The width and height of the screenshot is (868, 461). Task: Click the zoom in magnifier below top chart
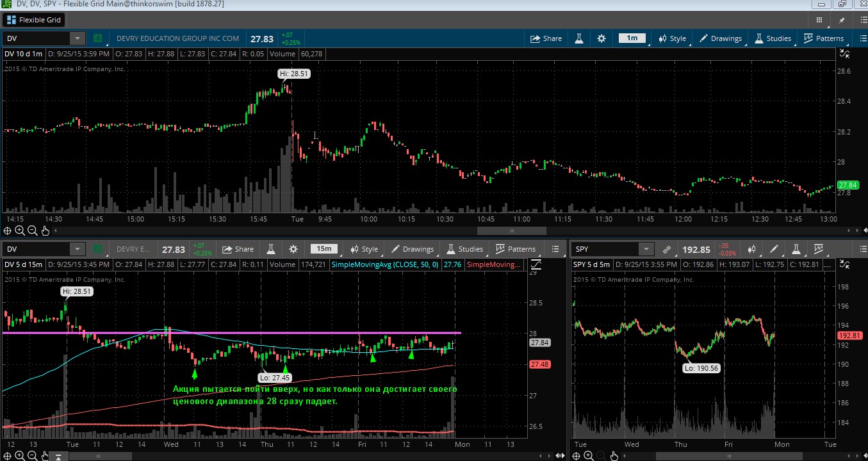tap(20, 230)
